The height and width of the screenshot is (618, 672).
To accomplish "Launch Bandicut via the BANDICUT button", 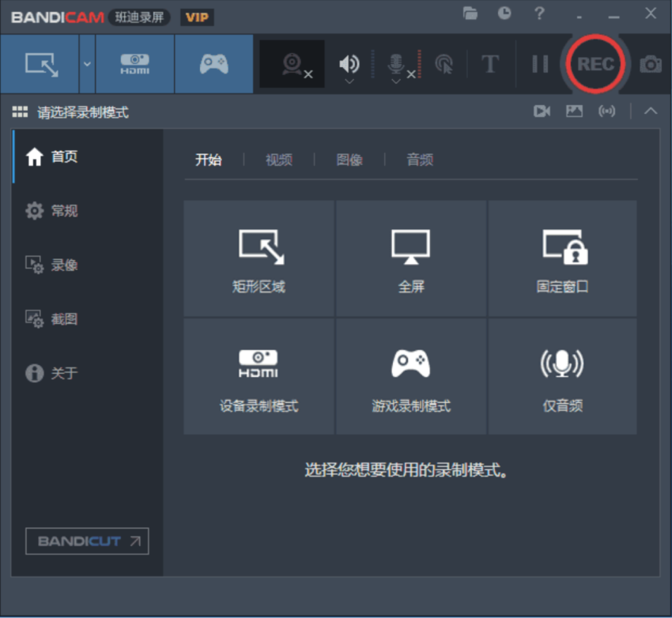I will pyautogui.click(x=86, y=541).
